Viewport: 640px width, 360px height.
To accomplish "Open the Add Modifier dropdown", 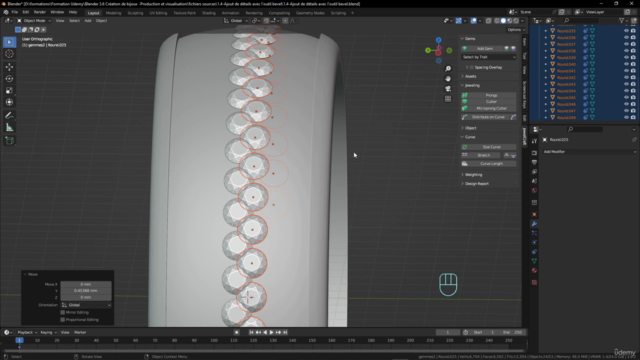I will (x=589, y=151).
